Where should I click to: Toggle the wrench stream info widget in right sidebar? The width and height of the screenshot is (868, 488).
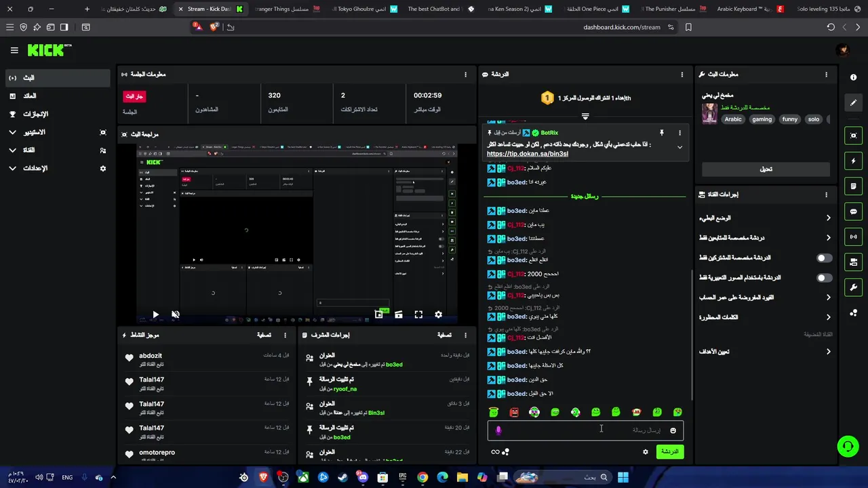pyautogui.click(x=853, y=287)
